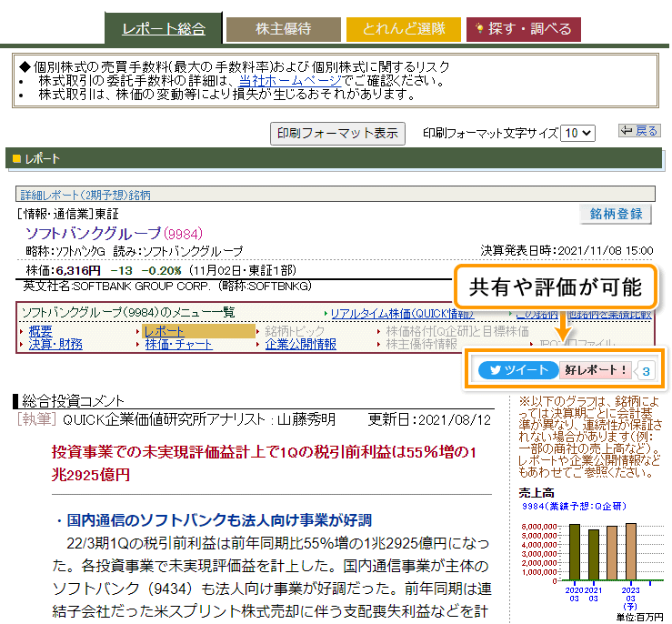
Task: Select the 探す・調べる tab
Action: click(x=523, y=29)
